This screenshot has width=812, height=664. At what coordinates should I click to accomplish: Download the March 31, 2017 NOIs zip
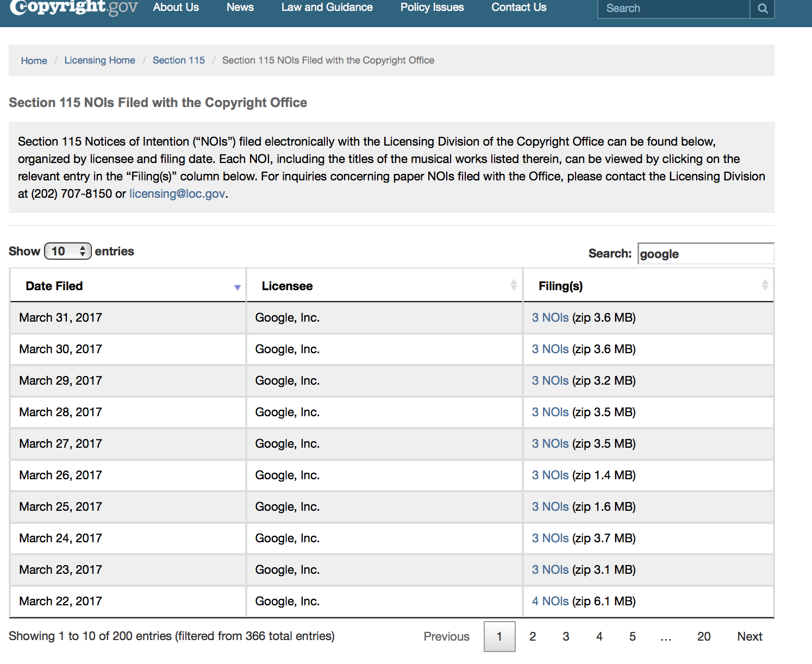550,318
